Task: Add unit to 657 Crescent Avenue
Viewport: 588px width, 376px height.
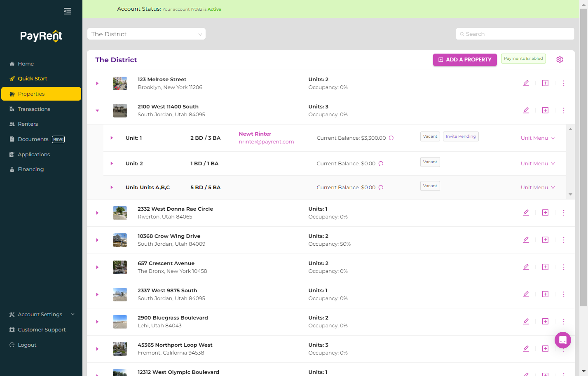Action: 545,267
